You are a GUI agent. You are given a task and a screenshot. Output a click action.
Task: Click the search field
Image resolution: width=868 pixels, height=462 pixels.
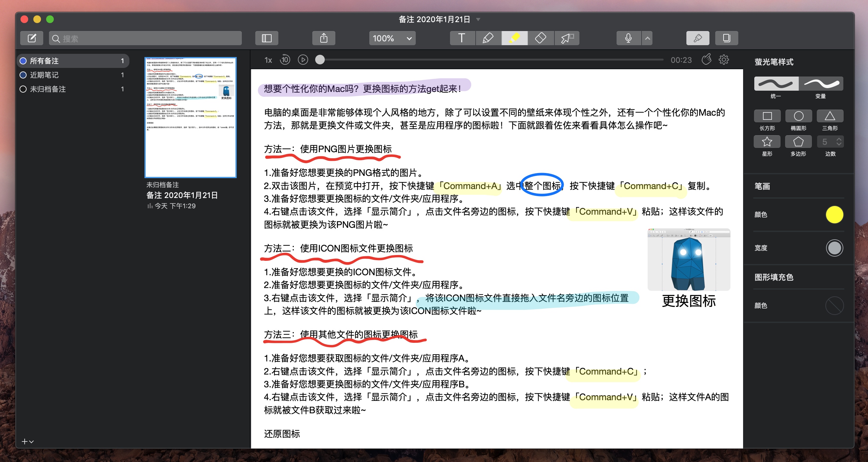pos(145,38)
